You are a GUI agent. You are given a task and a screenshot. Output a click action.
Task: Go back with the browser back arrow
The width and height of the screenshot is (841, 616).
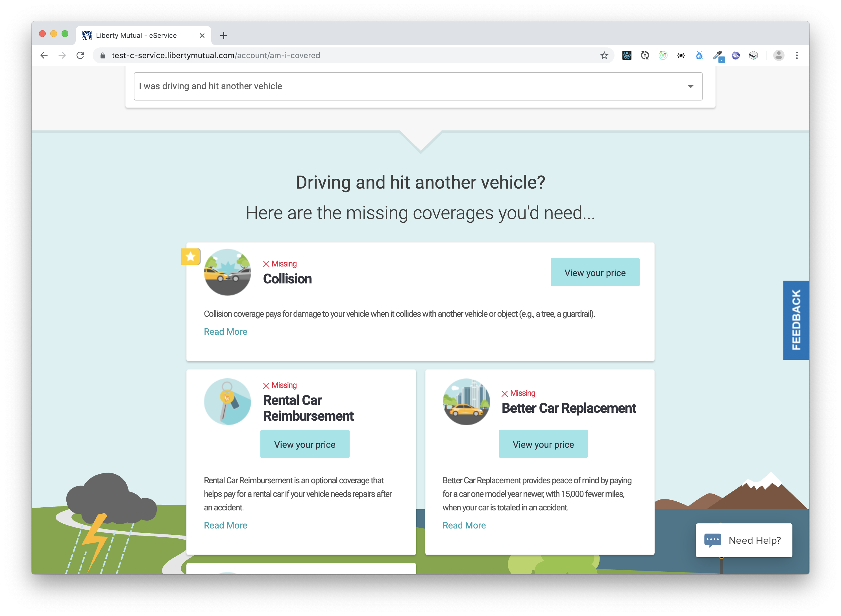point(44,56)
